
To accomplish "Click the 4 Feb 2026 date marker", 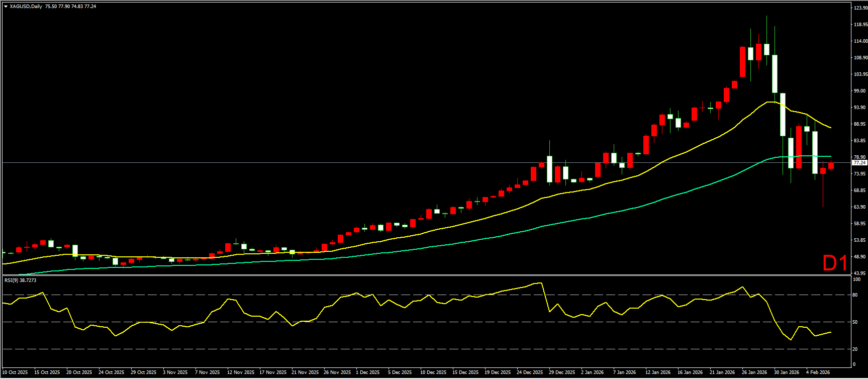I will click(818, 372).
